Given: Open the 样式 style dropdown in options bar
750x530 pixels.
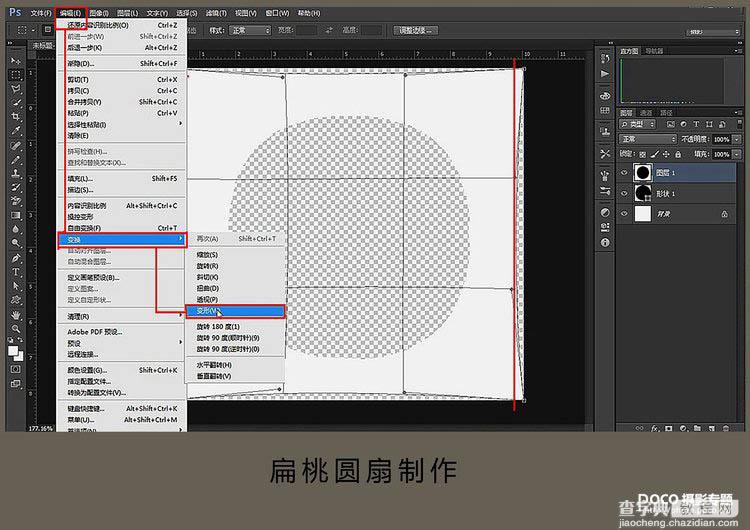Looking at the screenshot, I should [251, 30].
